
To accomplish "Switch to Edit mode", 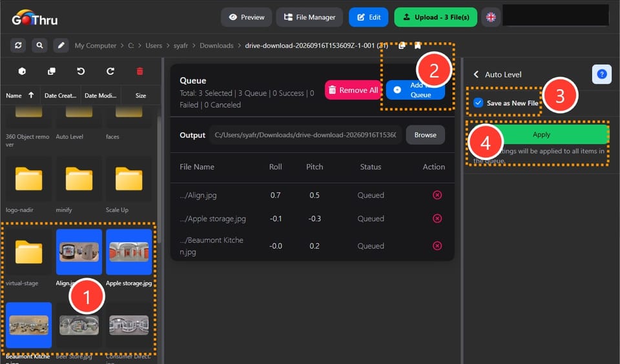I will [x=369, y=17].
